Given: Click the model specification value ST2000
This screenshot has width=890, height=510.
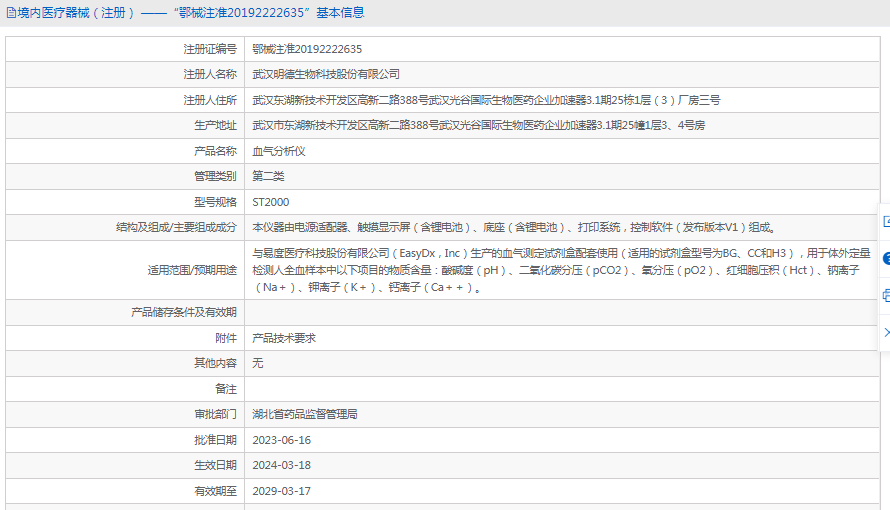Looking at the screenshot, I should pos(270,202).
